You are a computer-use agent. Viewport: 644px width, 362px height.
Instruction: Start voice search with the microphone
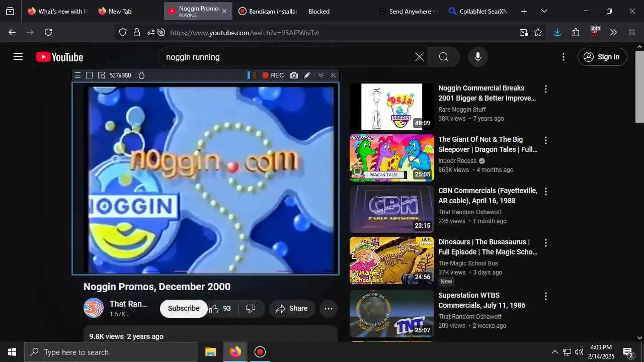[478, 57]
